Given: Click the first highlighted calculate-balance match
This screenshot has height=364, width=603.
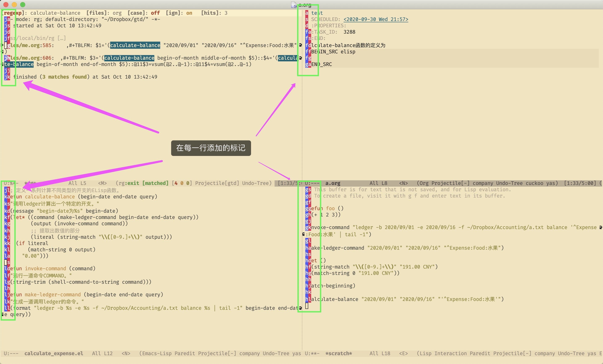Looking at the screenshot, I should pyautogui.click(x=135, y=45).
